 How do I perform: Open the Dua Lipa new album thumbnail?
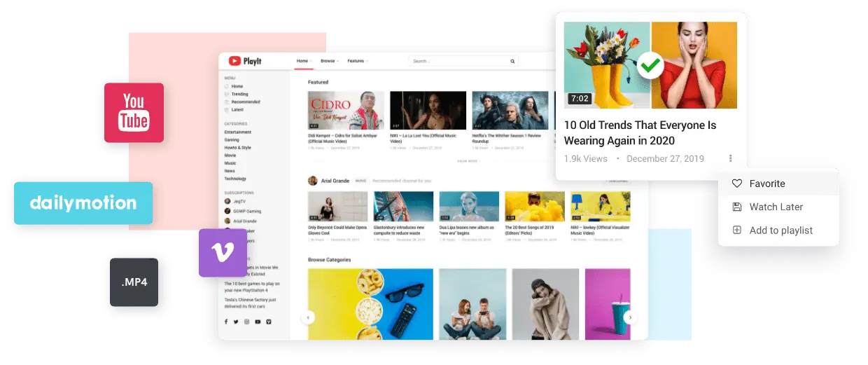pos(470,207)
